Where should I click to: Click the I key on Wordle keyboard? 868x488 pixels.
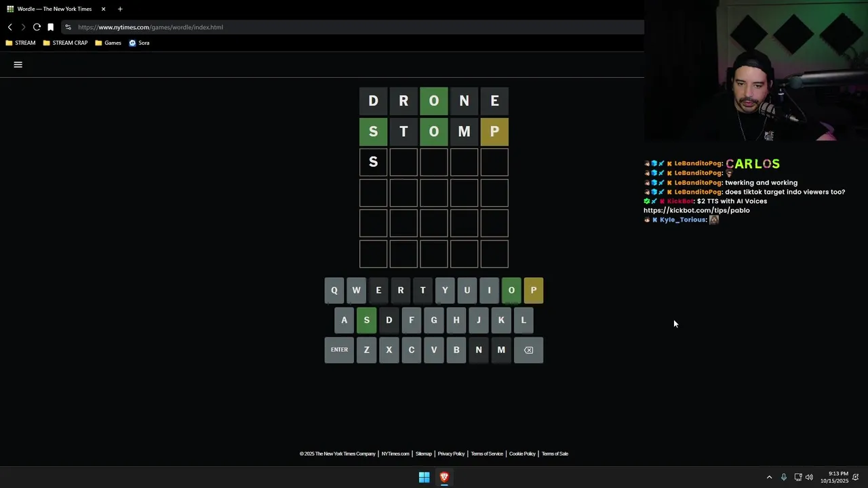(x=489, y=290)
